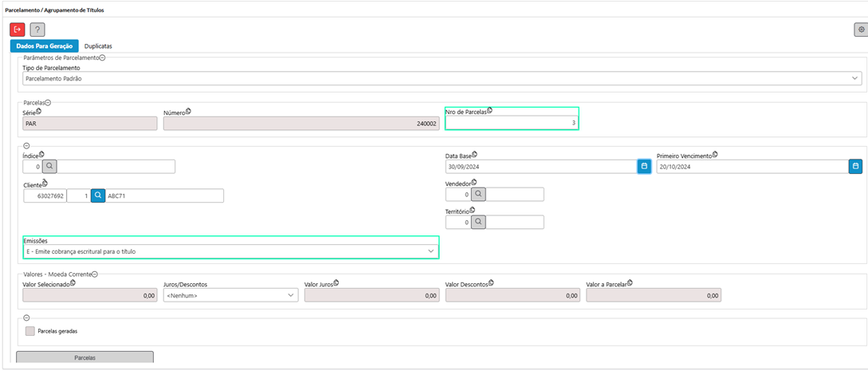The height and width of the screenshot is (371, 868).
Task: Click the info icon beside Valor Juros
Action: (x=336, y=282)
